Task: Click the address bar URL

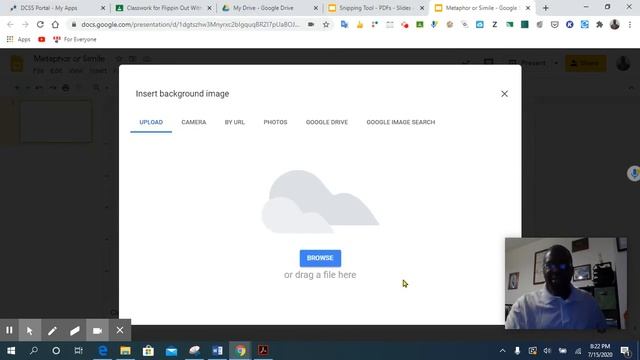Action: pyautogui.click(x=190, y=24)
